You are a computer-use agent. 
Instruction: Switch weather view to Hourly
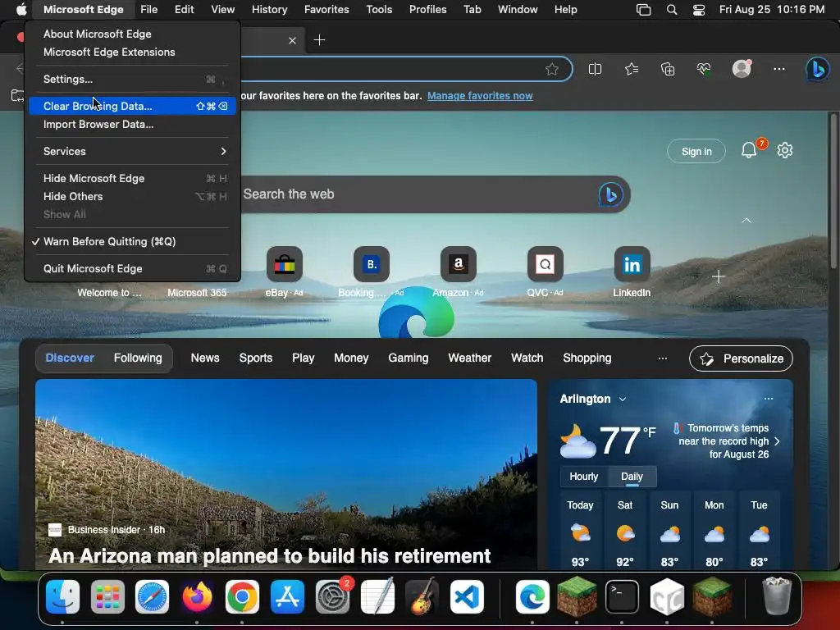pos(584,477)
